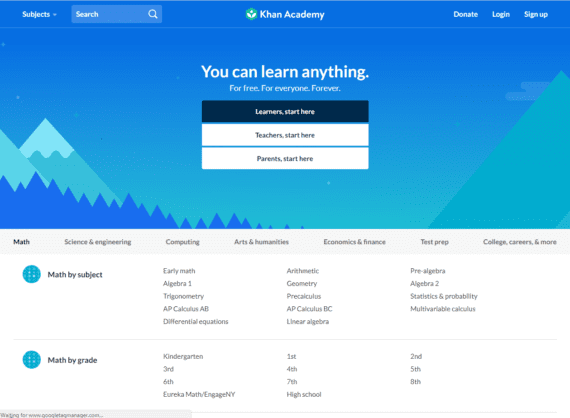Viewport: 570px width, 418px height.
Task: Click the Khan Academy leaf logo
Action: tap(251, 14)
